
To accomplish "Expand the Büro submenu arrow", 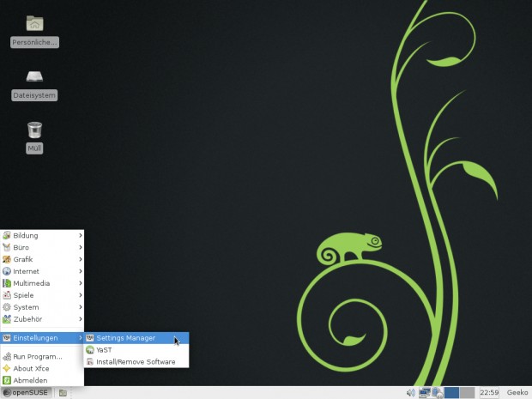I will point(81,247).
